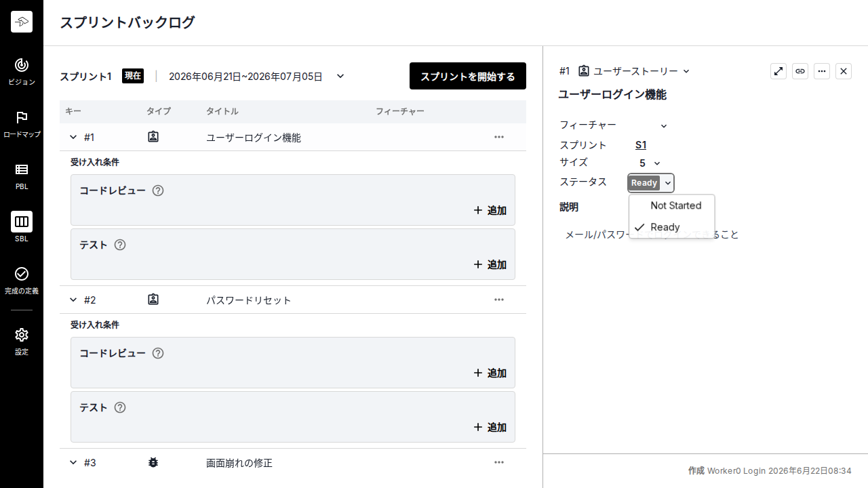Click the キー column header
The width and height of the screenshot is (868, 488).
tap(73, 111)
